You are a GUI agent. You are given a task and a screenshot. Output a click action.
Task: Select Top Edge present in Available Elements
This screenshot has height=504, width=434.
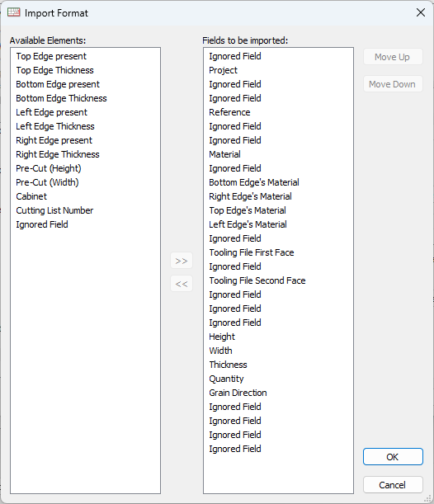click(51, 56)
